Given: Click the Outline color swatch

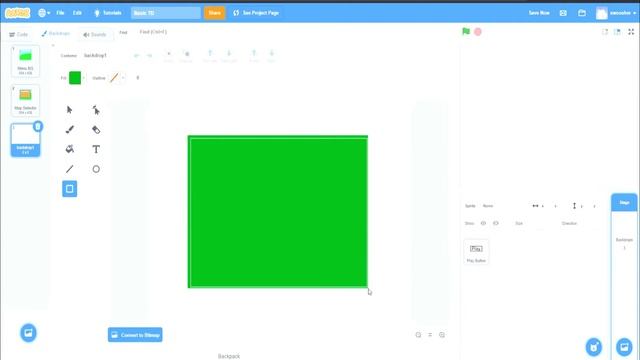Looking at the screenshot, I should [x=114, y=78].
